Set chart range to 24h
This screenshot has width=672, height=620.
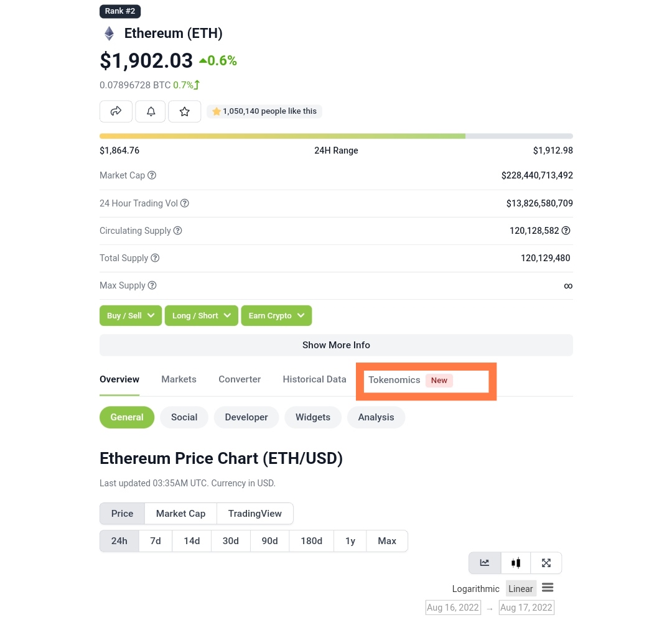click(x=119, y=541)
